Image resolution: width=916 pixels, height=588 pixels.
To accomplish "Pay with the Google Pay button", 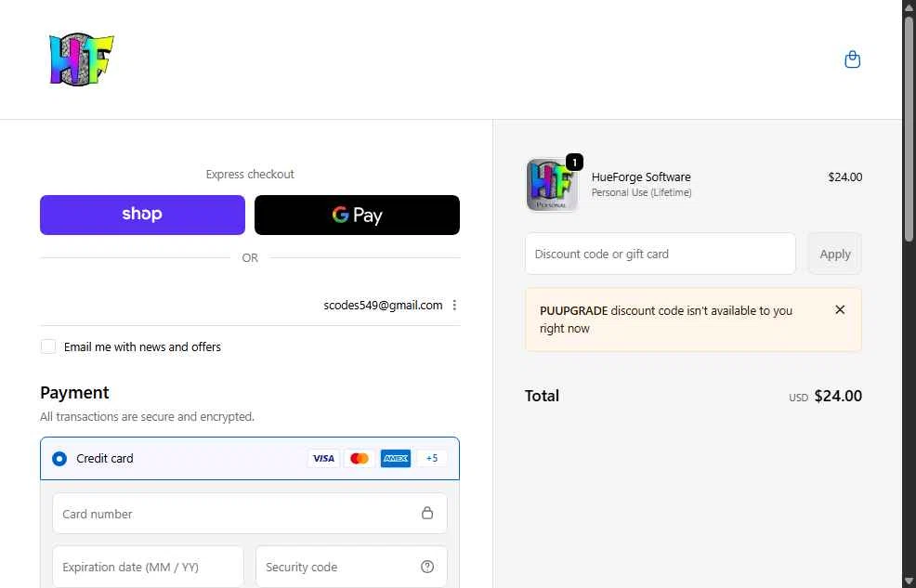I will coord(357,215).
